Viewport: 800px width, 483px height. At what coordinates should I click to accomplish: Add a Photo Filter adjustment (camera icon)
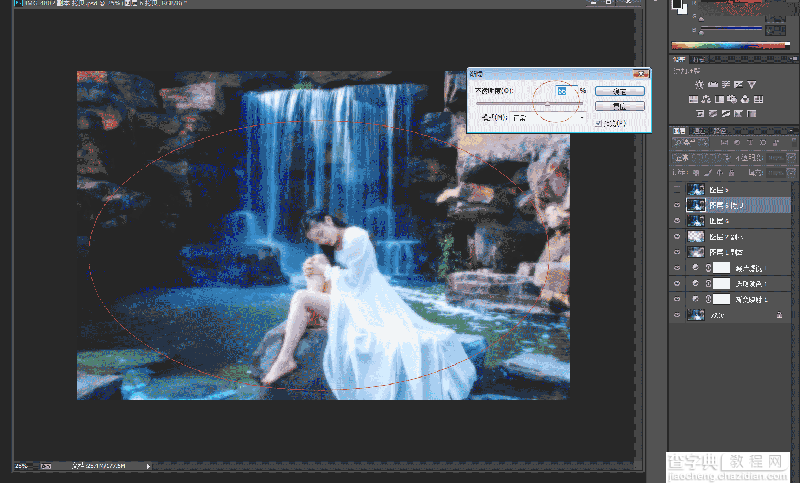click(732, 99)
